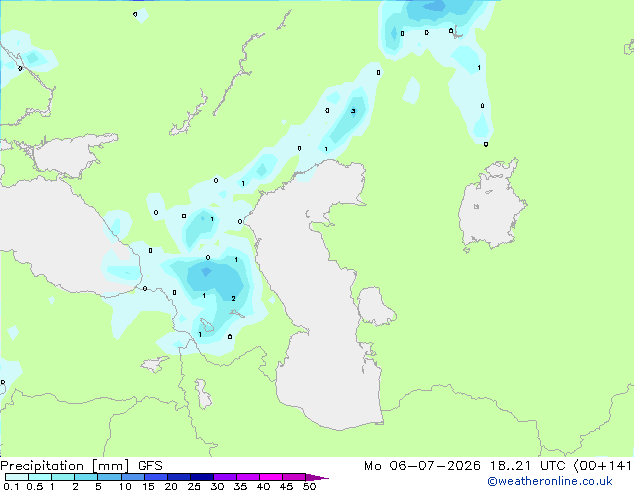Select the 30–35 mm purple legend swatch
634x490 pixels.
tap(224, 477)
